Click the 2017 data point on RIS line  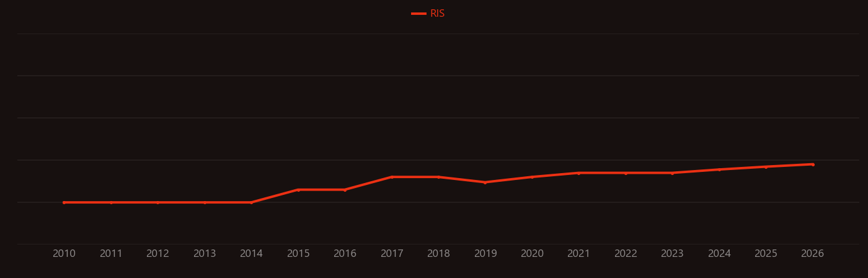pyautogui.click(x=392, y=177)
